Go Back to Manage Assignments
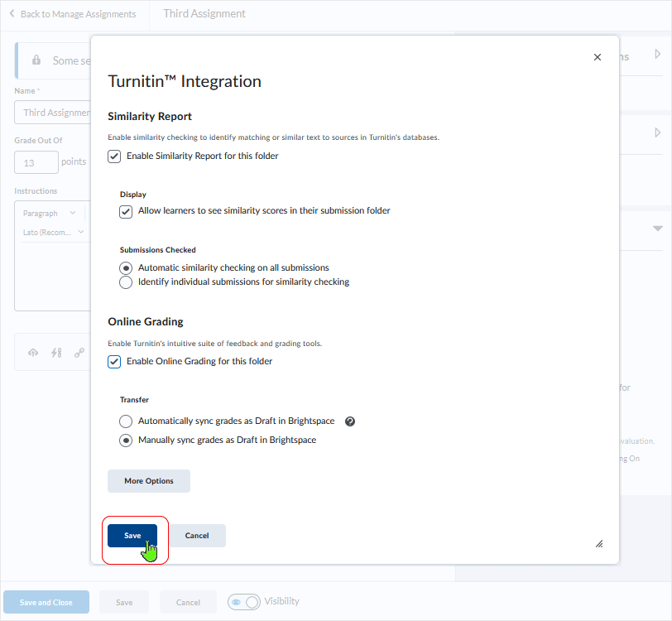Screen dimensions: 672x621 click(x=73, y=14)
